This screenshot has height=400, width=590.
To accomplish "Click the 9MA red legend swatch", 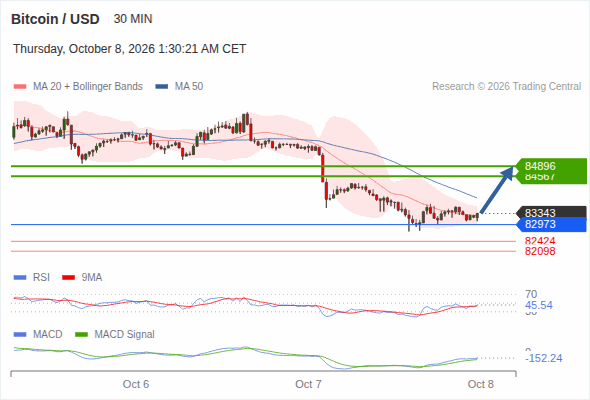I will pos(68,278).
